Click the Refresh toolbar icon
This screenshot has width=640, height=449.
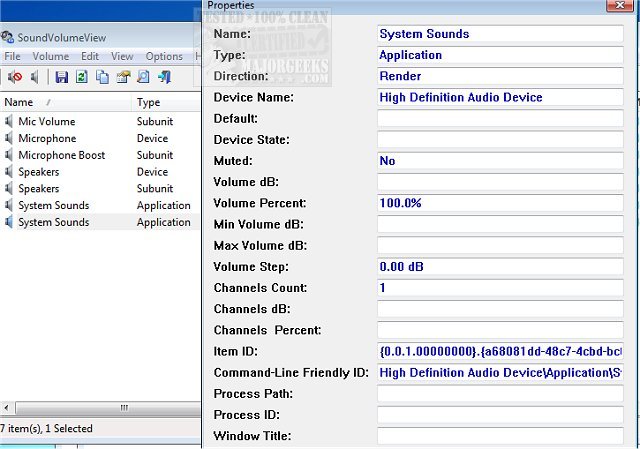point(82,77)
